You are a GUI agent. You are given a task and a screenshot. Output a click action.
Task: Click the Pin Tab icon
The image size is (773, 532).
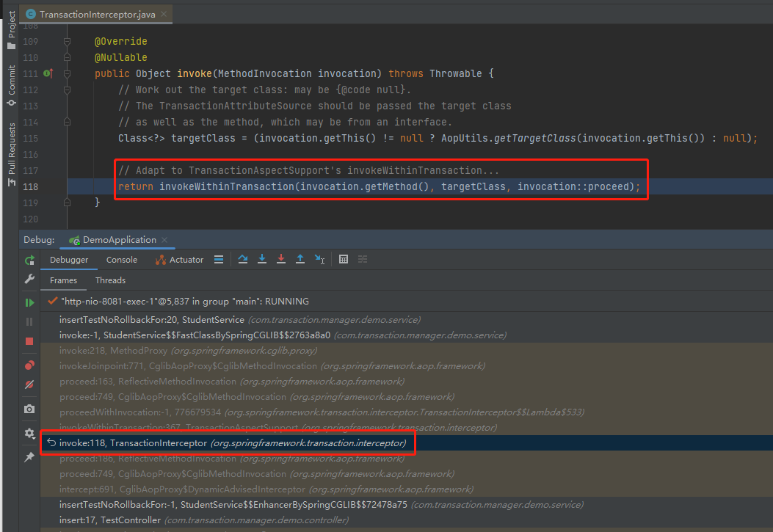[x=29, y=457]
